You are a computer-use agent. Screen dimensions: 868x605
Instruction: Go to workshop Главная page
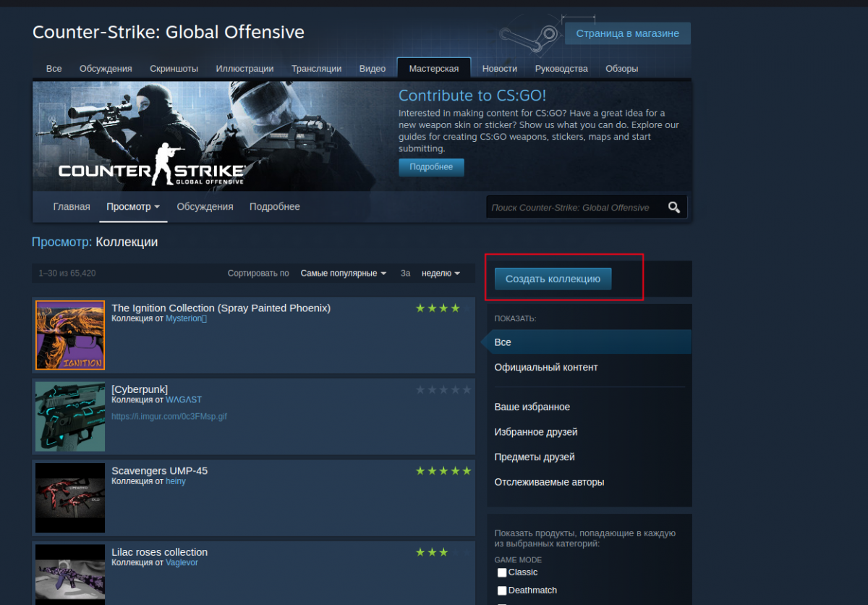click(x=72, y=206)
